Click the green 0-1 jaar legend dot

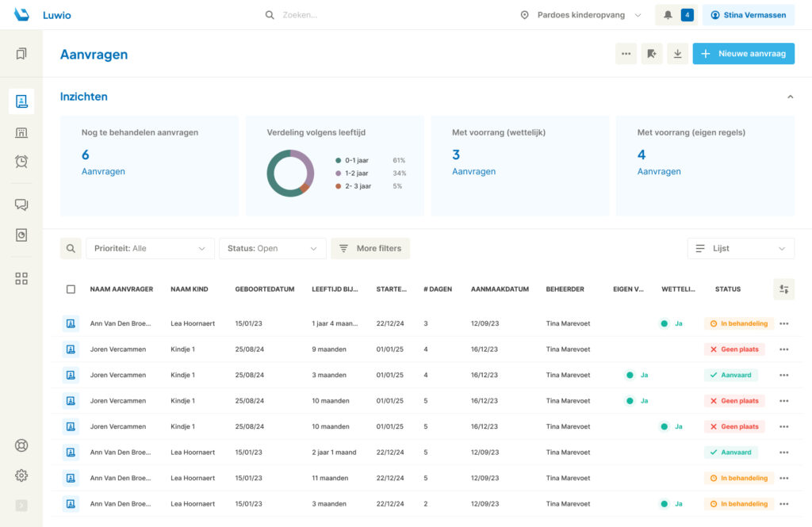338,161
